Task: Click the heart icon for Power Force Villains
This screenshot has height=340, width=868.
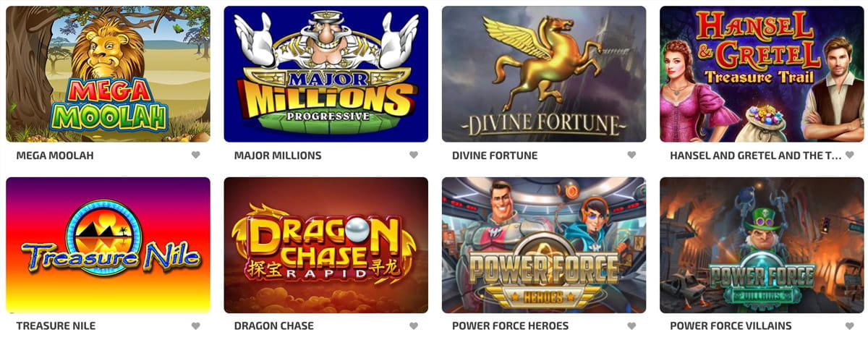Action: (x=850, y=326)
